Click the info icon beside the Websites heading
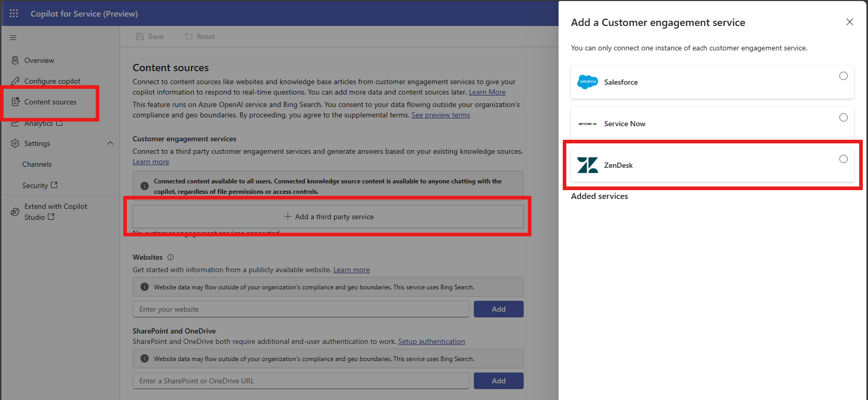The height and width of the screenshot is (400, 868). click(x=171, y=257)
